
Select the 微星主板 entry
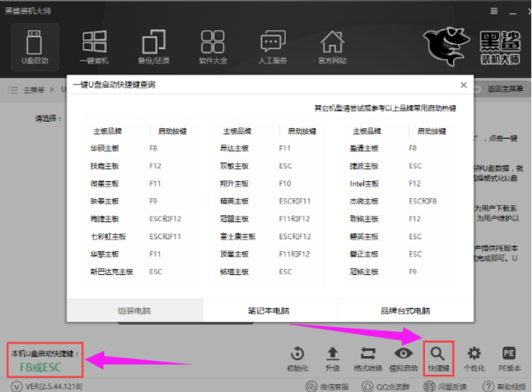(105, 183)
